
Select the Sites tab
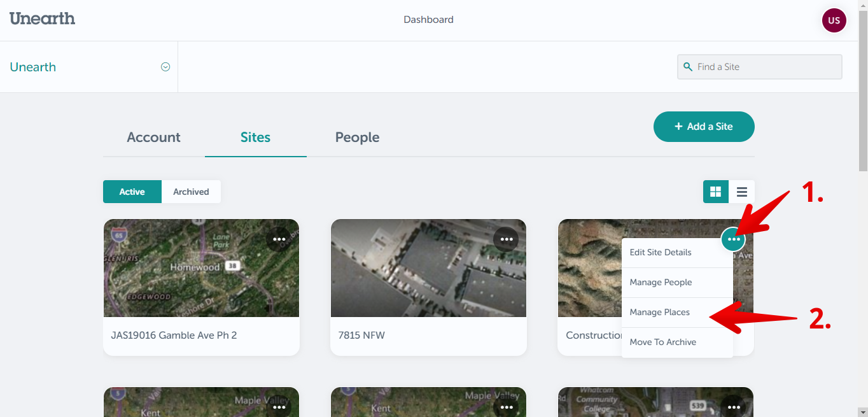tap(255, 138)
